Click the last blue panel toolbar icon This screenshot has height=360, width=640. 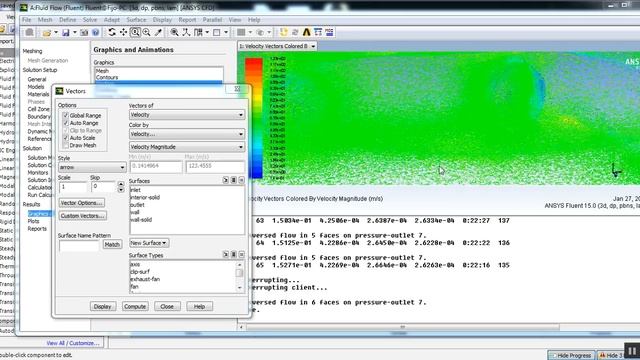point(329,32)
